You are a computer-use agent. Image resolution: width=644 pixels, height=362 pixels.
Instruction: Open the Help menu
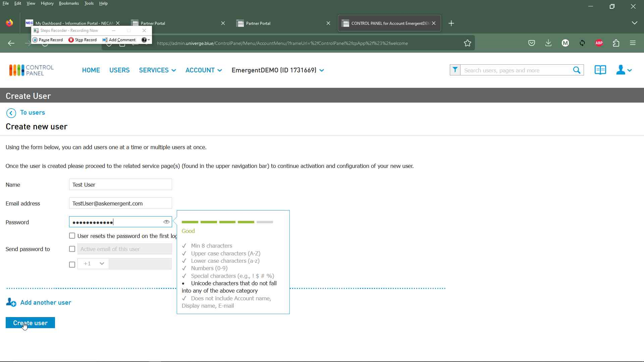[x=103, y=3]
